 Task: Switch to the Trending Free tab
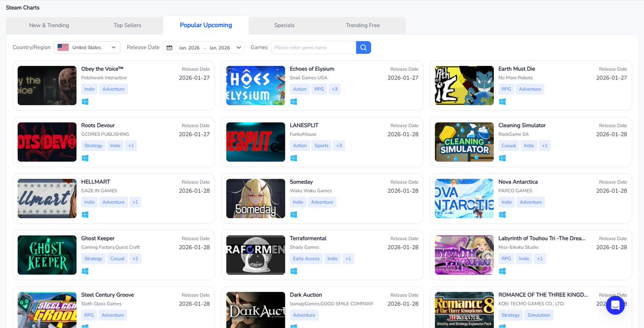click(363, 25)
